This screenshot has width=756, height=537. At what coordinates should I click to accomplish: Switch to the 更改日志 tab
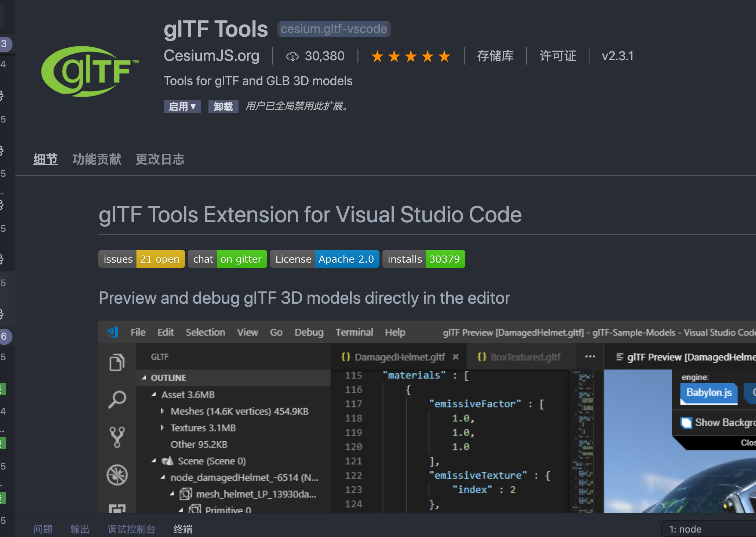tap(160, 159)
